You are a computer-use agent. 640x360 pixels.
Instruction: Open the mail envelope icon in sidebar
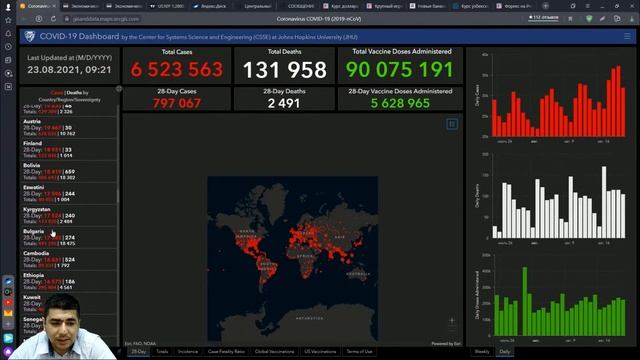point(8,313)
